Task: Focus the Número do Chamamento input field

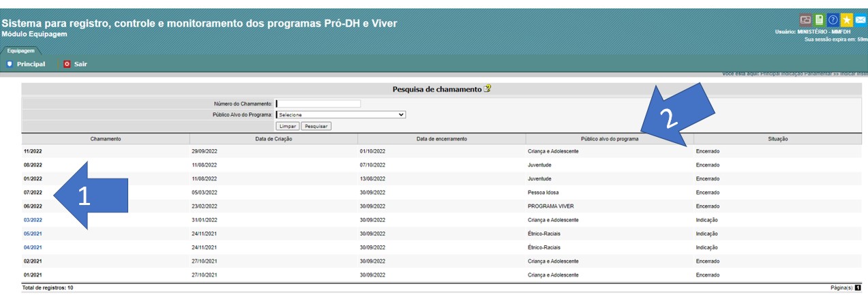Action: tap(318, 104)
